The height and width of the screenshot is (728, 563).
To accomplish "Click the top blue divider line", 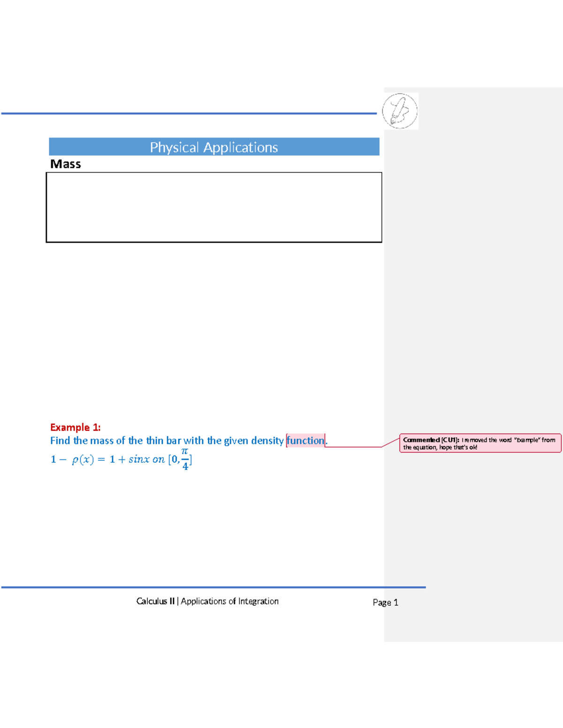I will [x=188, y=113].
